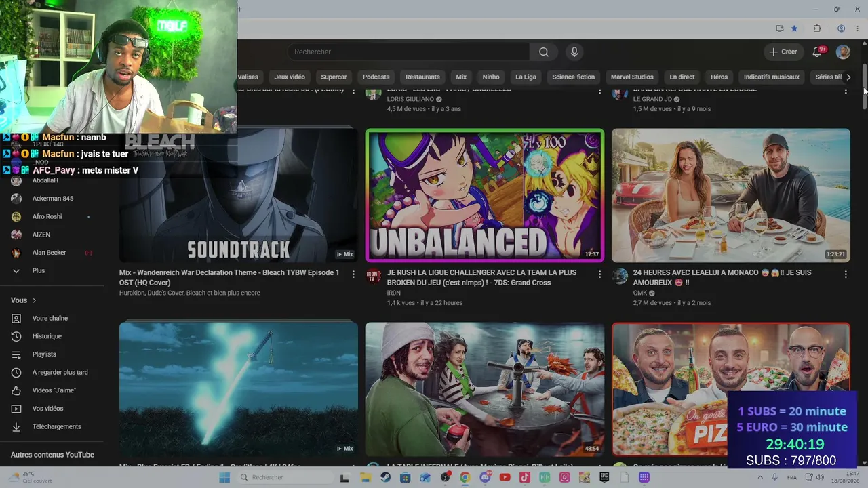868x488 pixels.
Task: Select the En direct filter chip
Action: pos(682,77)
